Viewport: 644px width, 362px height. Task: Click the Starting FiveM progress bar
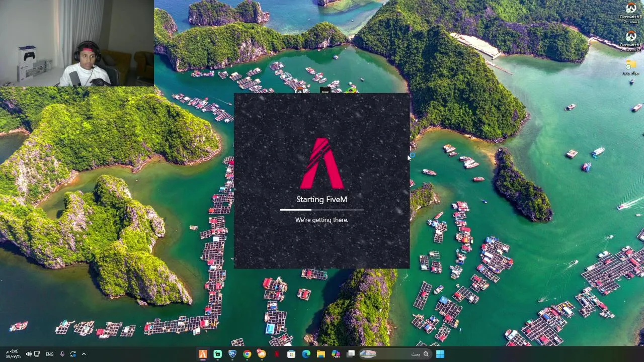click(x=322, y=210)
